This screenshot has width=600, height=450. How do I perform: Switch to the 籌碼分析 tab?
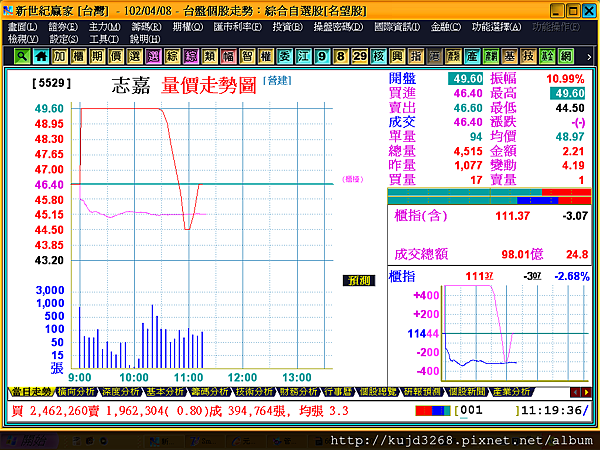(x=209, y=391)
